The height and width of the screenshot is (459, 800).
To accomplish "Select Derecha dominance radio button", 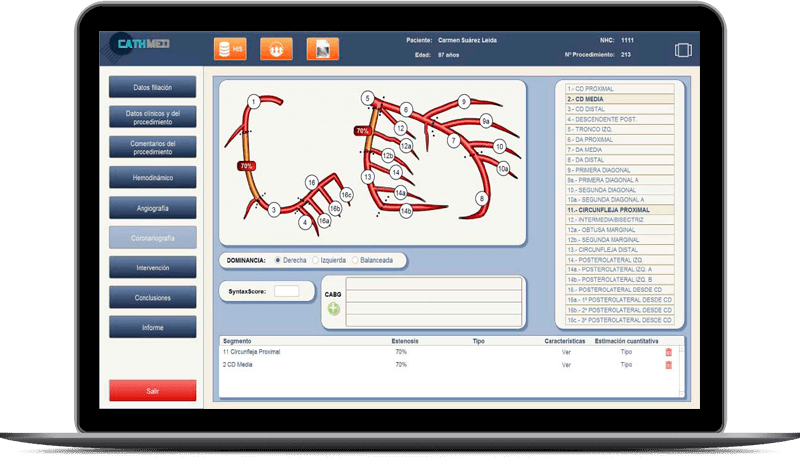I will click(x=278, y=260).
